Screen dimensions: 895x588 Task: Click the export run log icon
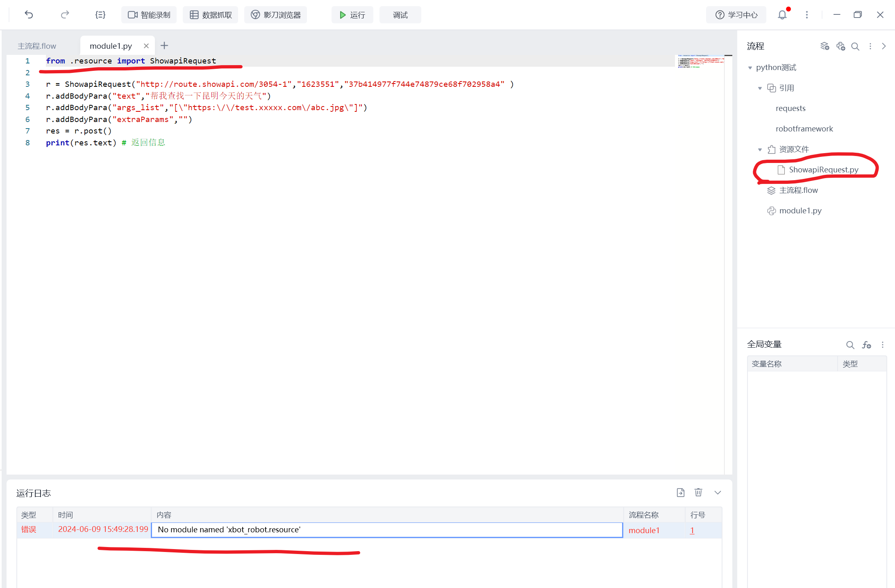pos(680,493)
